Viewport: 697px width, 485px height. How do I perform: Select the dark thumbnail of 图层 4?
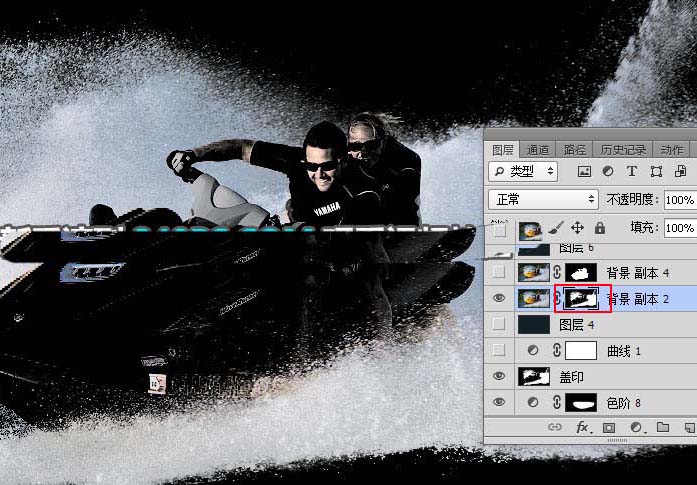coord(534,325)
